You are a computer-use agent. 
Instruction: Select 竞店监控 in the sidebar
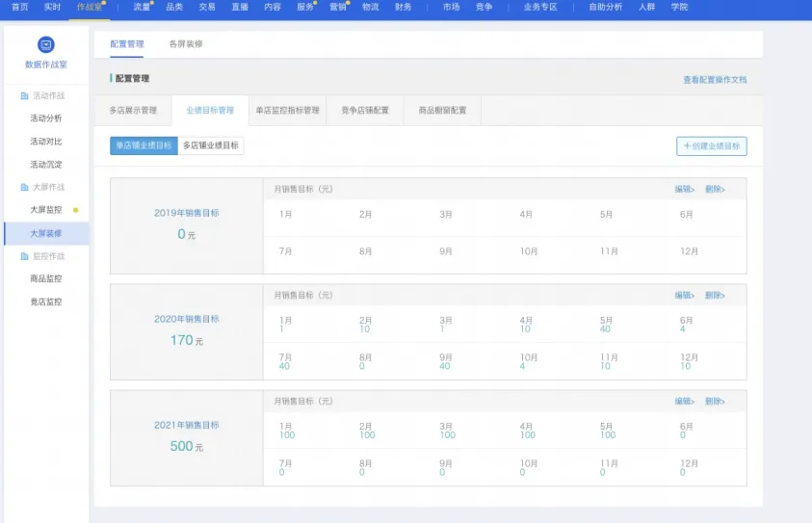(46, 301)
